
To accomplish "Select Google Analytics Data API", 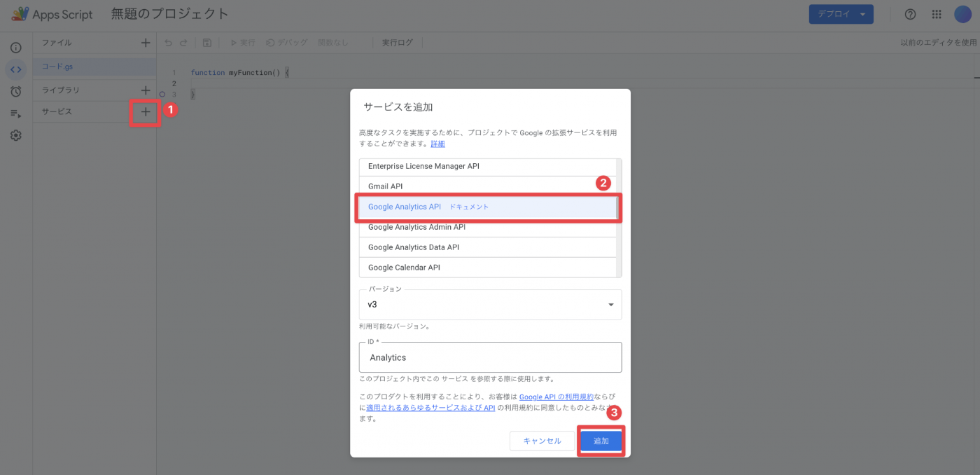I will [488, 247].
